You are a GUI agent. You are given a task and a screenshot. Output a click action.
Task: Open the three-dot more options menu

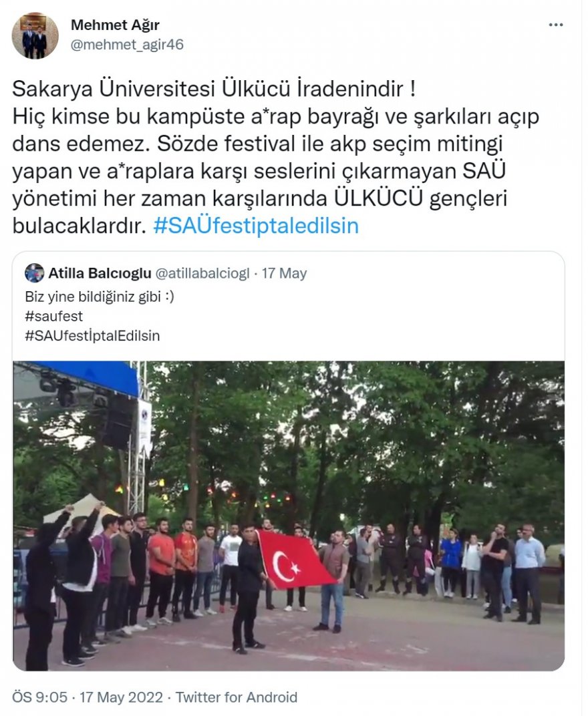555,25
